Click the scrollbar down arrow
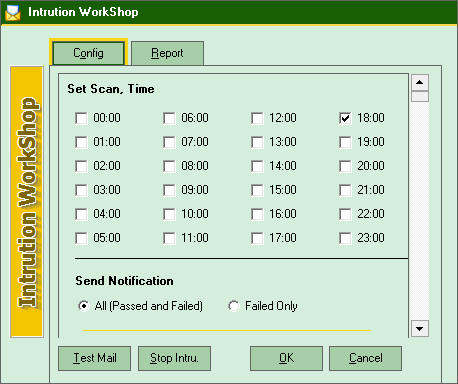Viewport: 458px width, 384px height. click(420, 328)
